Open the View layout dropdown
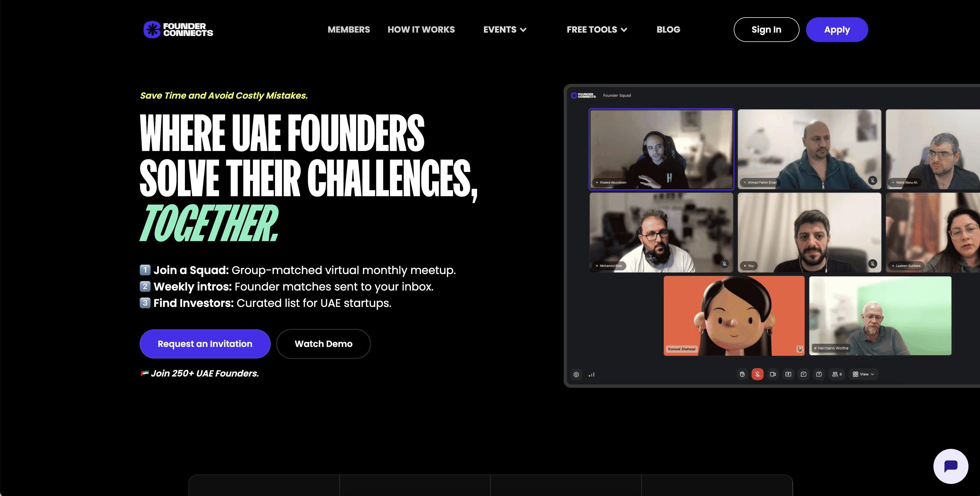980x496 pixels. 863,374
